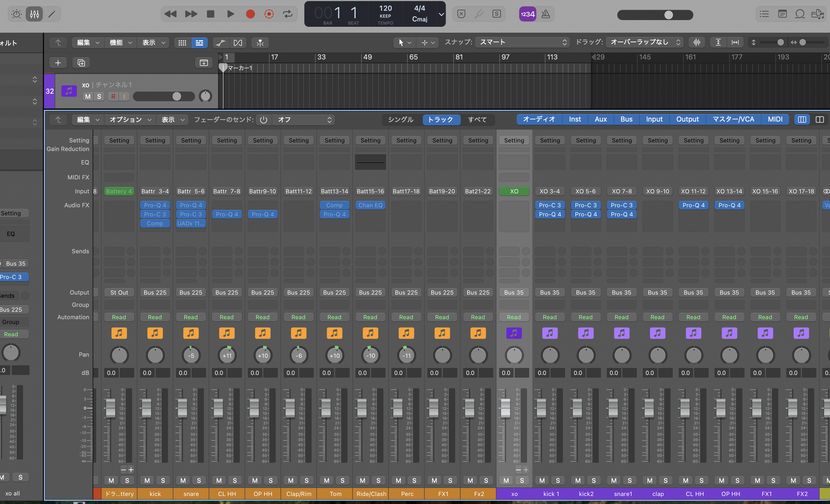Open the fader send オフ dropdown

click(303, 120)
